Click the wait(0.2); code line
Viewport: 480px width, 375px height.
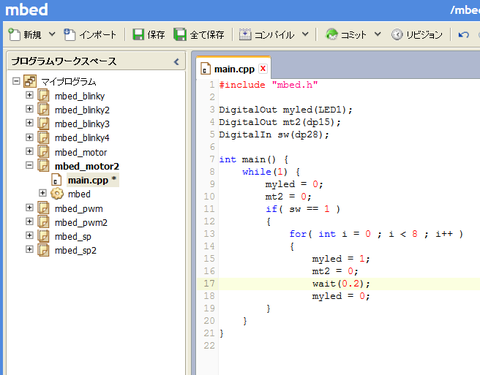click(341, 284)
